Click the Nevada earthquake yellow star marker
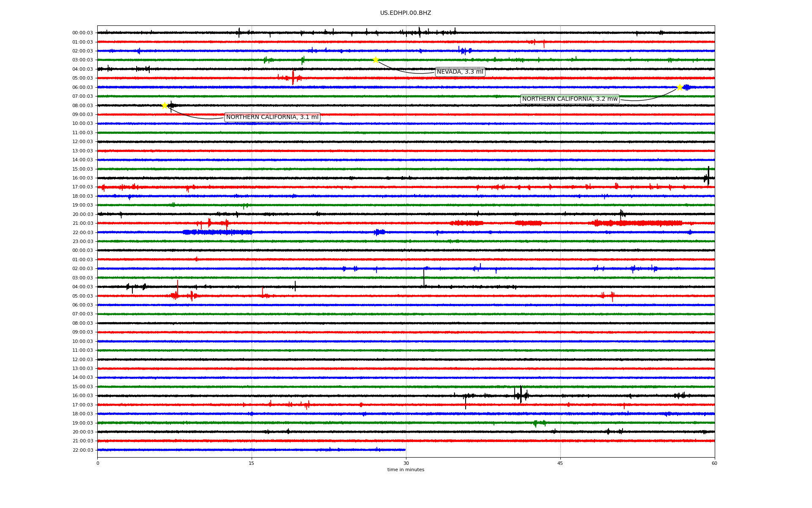 pyautogui.click(x=376, y=60)
